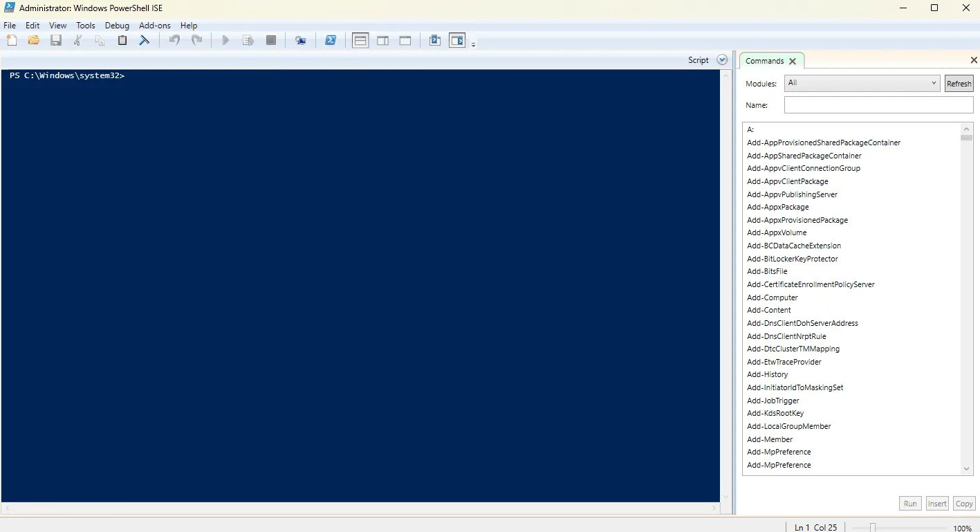980x532 pixels.
Task: Select Add-AppxVolume command
Action: click(777, 232)
